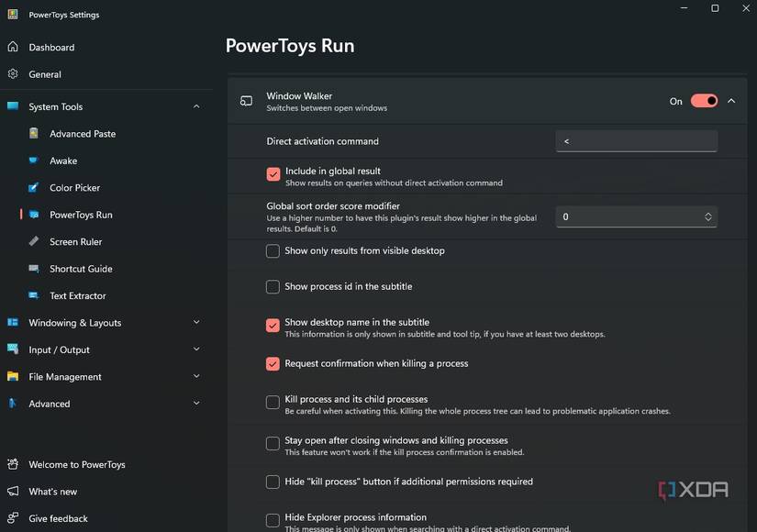Collapse the Window Walker settings section

pyautogui.click(x=730, y=101)
